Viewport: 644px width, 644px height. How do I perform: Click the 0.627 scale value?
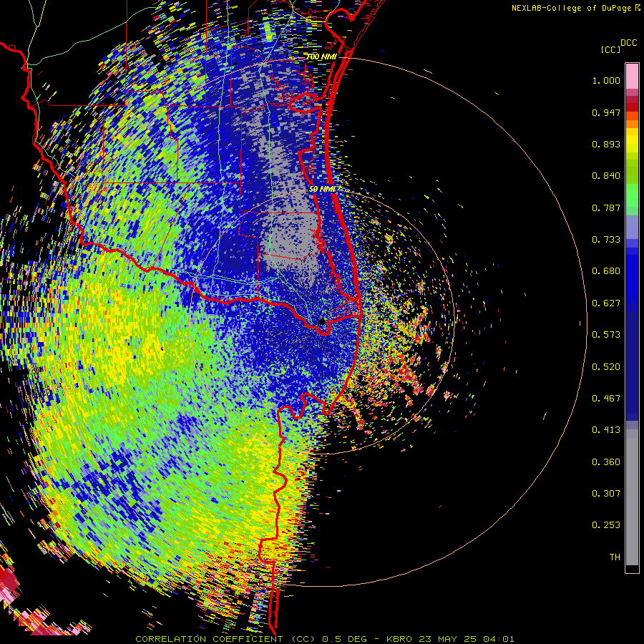606,303
